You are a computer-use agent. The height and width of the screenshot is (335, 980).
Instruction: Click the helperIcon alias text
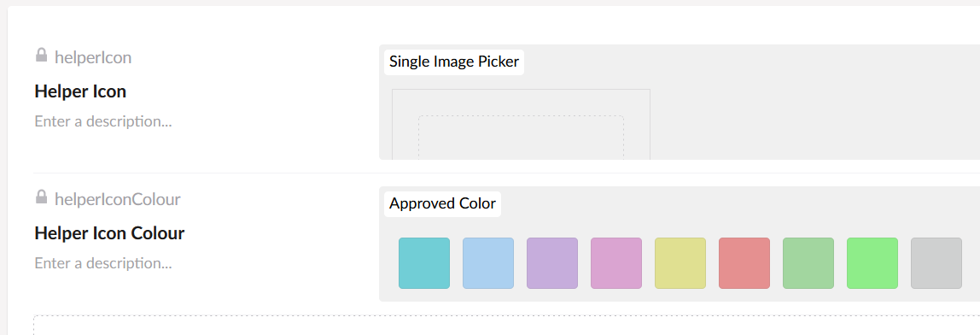(93, 57)
